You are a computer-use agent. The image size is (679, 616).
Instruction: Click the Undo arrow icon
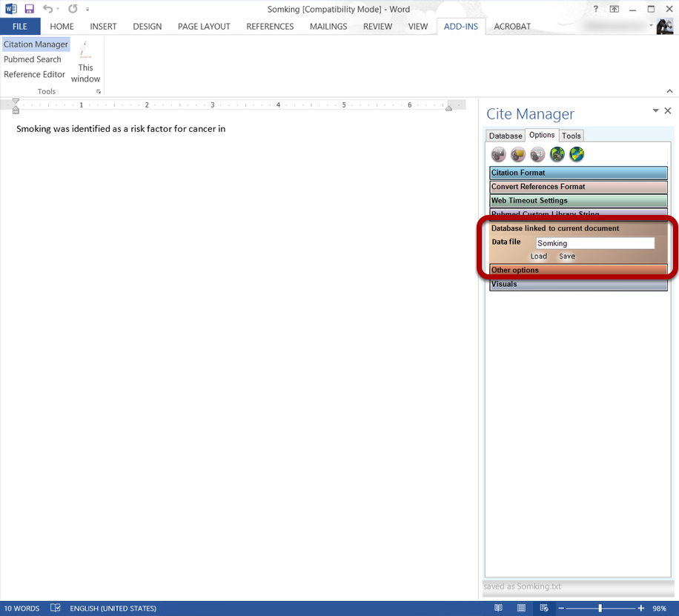coord(48,9)
